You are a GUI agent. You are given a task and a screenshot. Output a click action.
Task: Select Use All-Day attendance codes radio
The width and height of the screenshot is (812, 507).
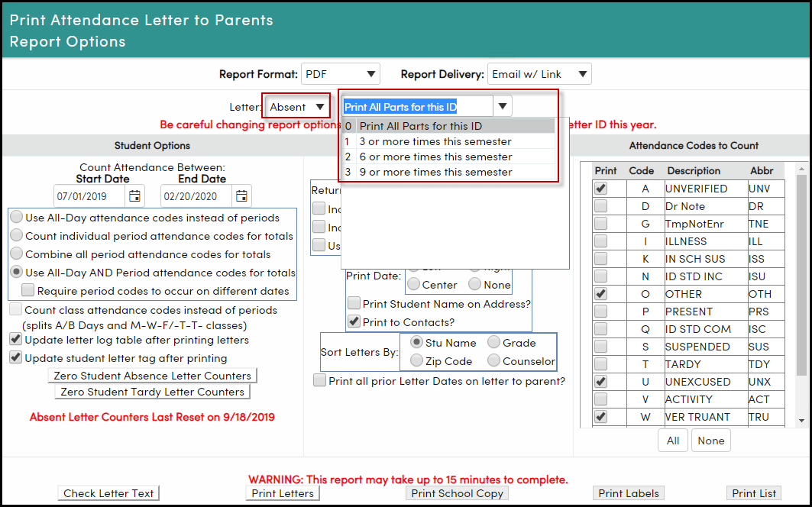(17, 217)
